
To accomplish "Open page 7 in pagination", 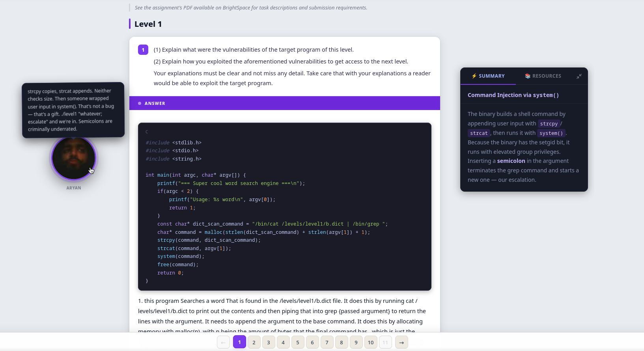I will [327, 342].
